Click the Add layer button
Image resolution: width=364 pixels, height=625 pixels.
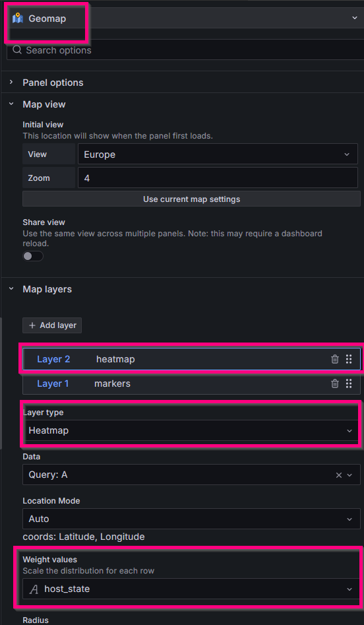52,325
